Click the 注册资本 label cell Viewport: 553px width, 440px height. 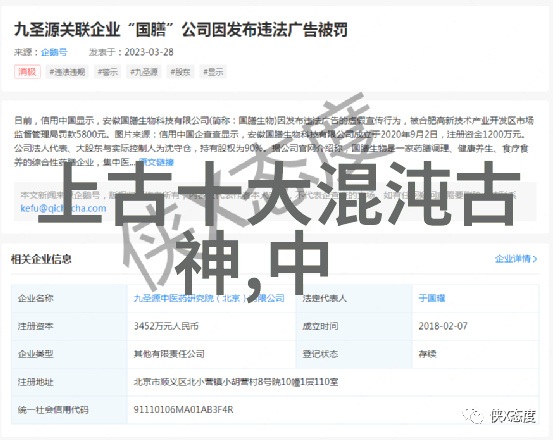[x=69, y=326]
